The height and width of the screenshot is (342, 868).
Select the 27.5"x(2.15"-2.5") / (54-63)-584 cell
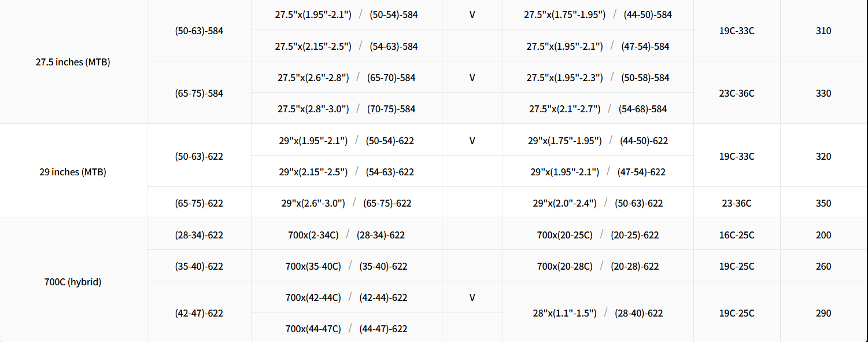tap(346, 46)
